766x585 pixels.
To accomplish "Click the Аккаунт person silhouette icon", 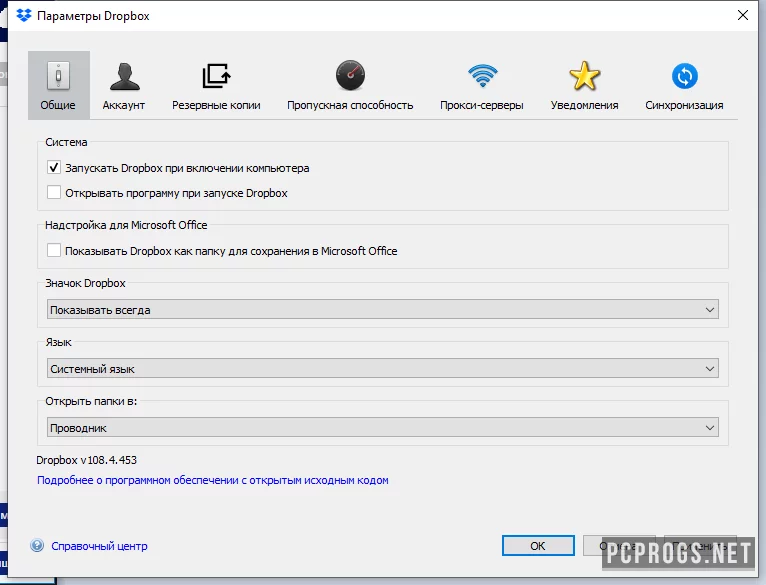I will (124, 77).
